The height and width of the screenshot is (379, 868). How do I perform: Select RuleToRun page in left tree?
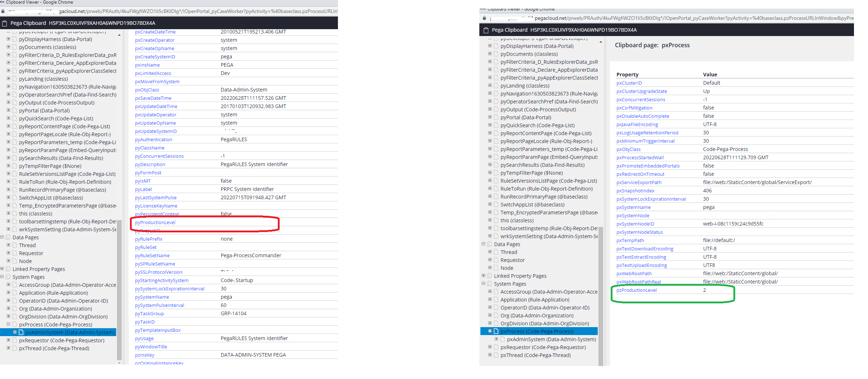(65, 182)
